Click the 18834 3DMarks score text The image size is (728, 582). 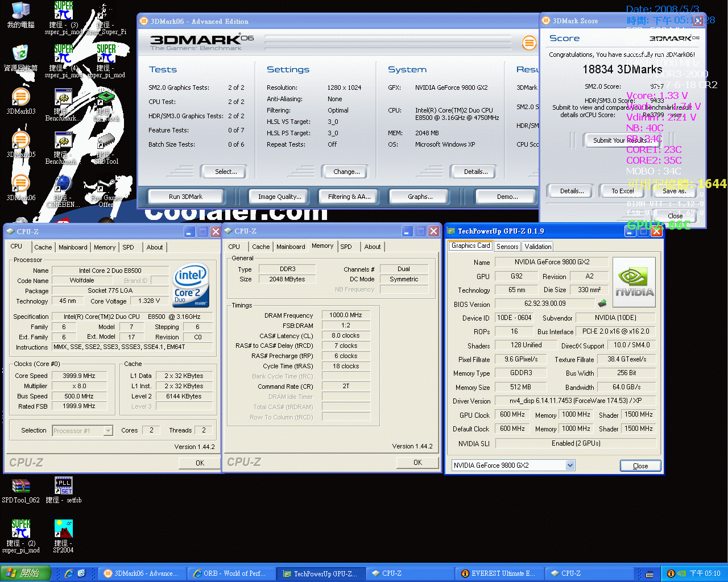[x=622, y=69]
